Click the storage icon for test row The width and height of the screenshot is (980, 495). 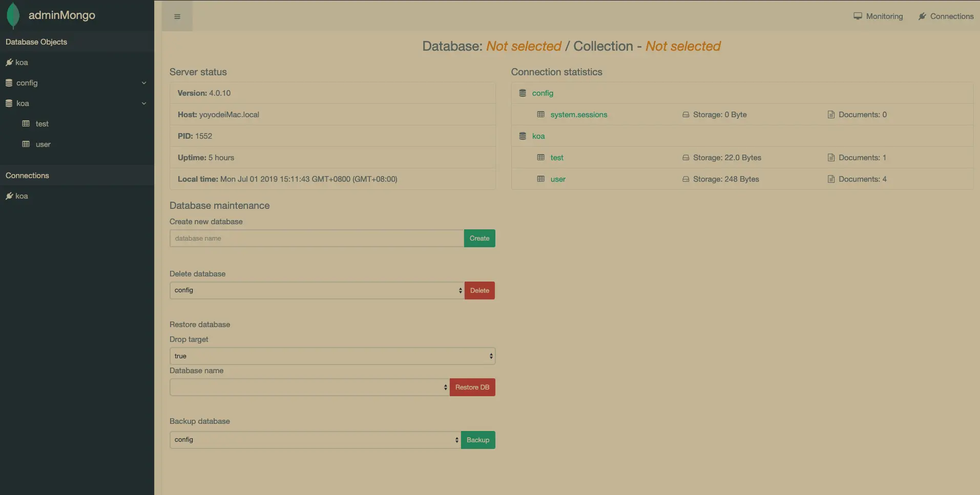click(x=685, y=158)
